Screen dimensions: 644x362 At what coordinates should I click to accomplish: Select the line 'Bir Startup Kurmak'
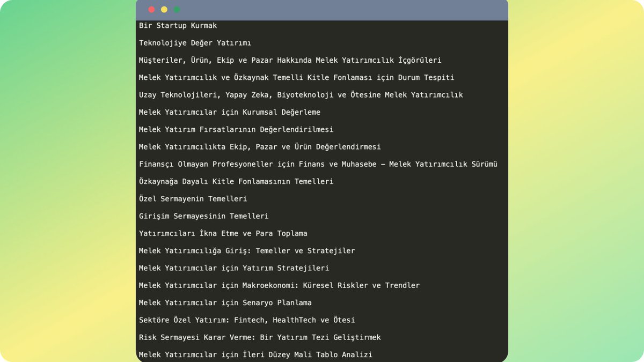coord(178,26)
